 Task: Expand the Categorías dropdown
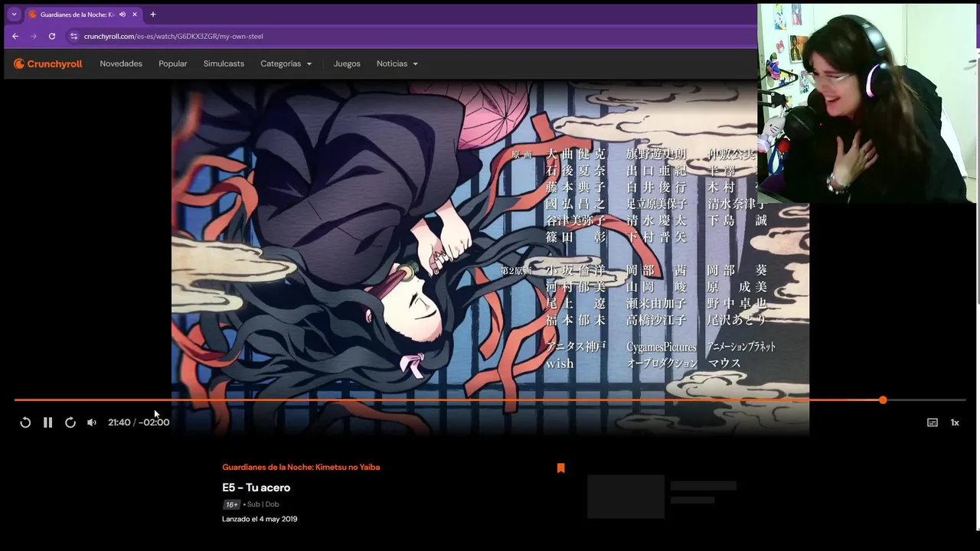tap(286, 64)
